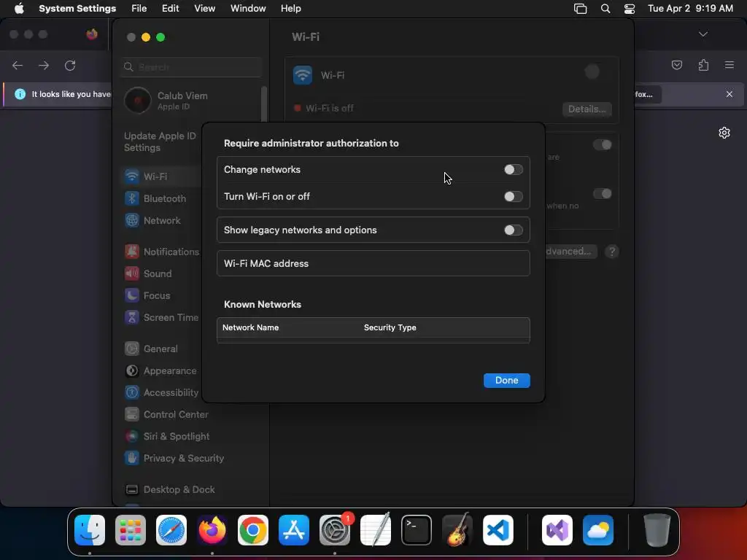Image resolution: width=747 pixels, height=560 pixels.
Task: Toggle Turn Wi-Fi on or off authorization switch
Action: tap(513, 197)
